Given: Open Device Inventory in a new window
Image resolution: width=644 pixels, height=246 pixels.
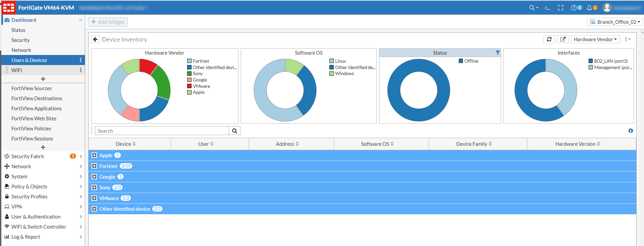Looking at the screenshot, I should (x=563, y=40).
